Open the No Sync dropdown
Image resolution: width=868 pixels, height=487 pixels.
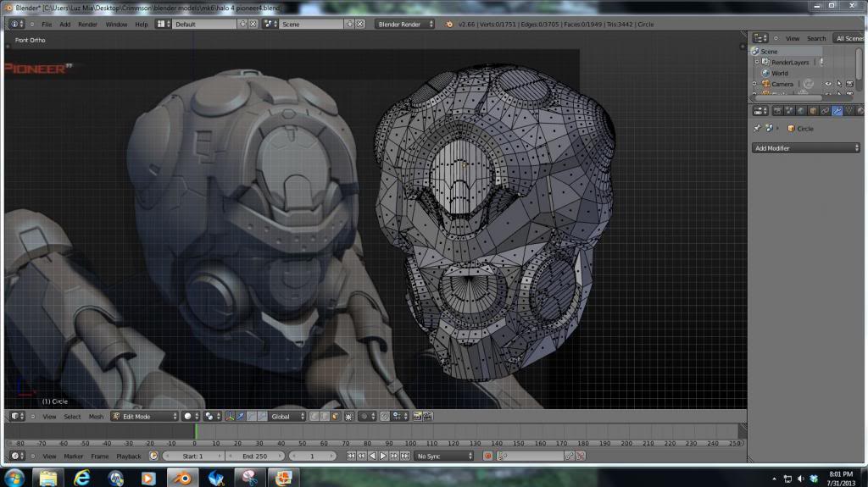(x=444, y=456)
